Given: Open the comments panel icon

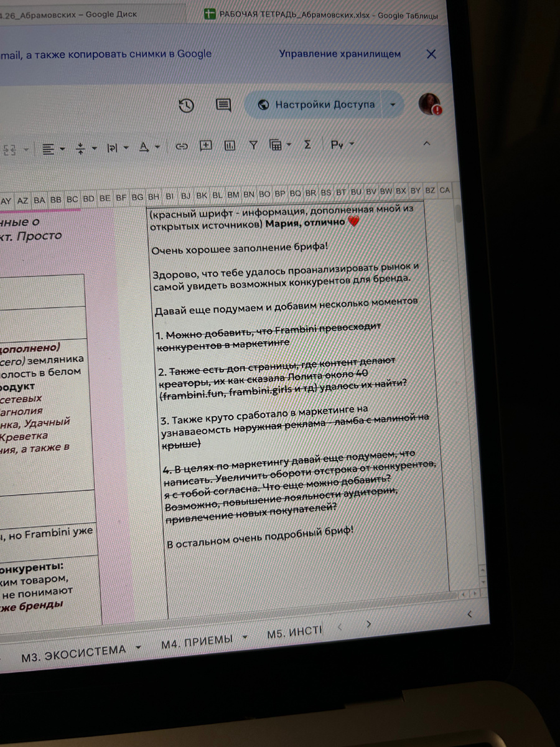Looking at the screenshot, I should [223, 105].
